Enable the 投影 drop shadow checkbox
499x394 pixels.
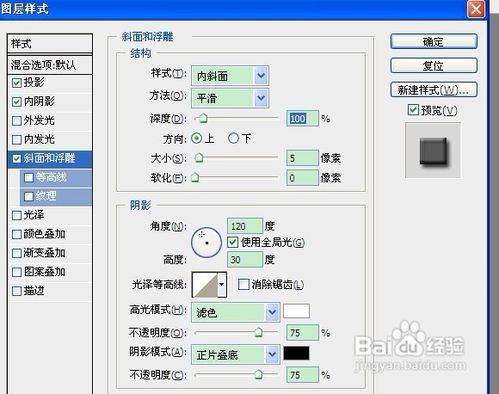point(17,83)
